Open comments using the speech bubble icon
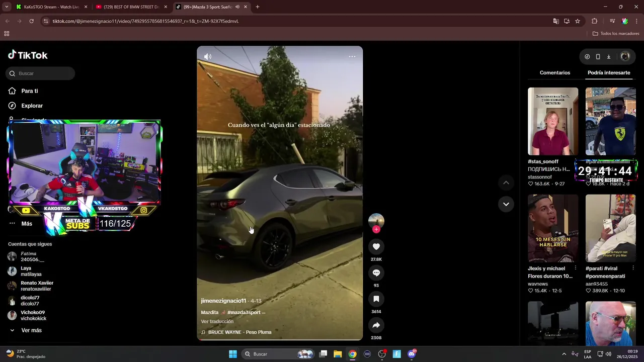This screenshot has height=362, width=644. [x=376, y=273]
